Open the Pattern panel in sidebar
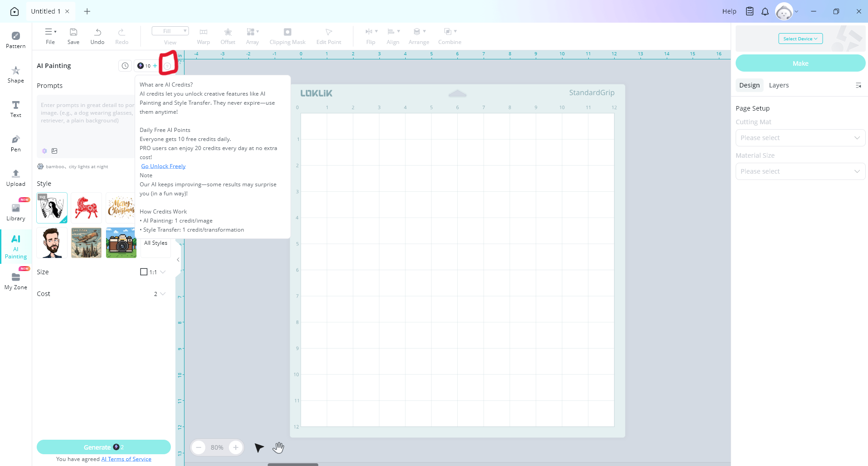Viewport: 868px width, 466px height. click(16, 39)
